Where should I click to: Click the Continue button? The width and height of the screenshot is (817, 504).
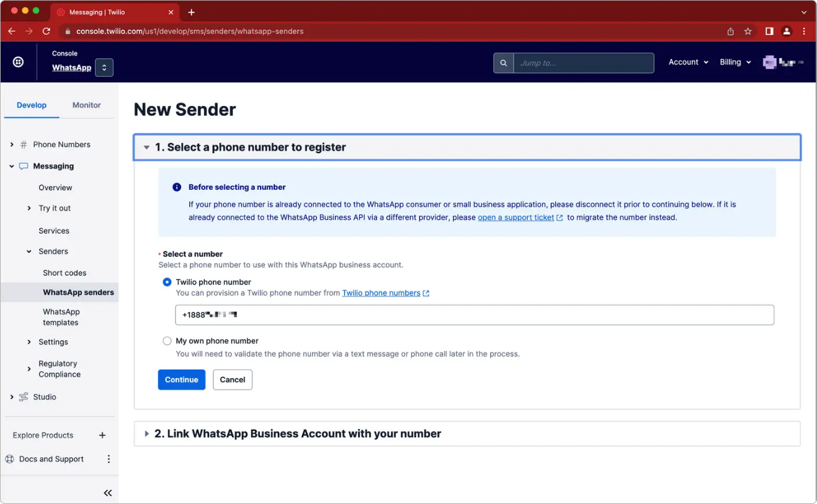click(182, 380)
